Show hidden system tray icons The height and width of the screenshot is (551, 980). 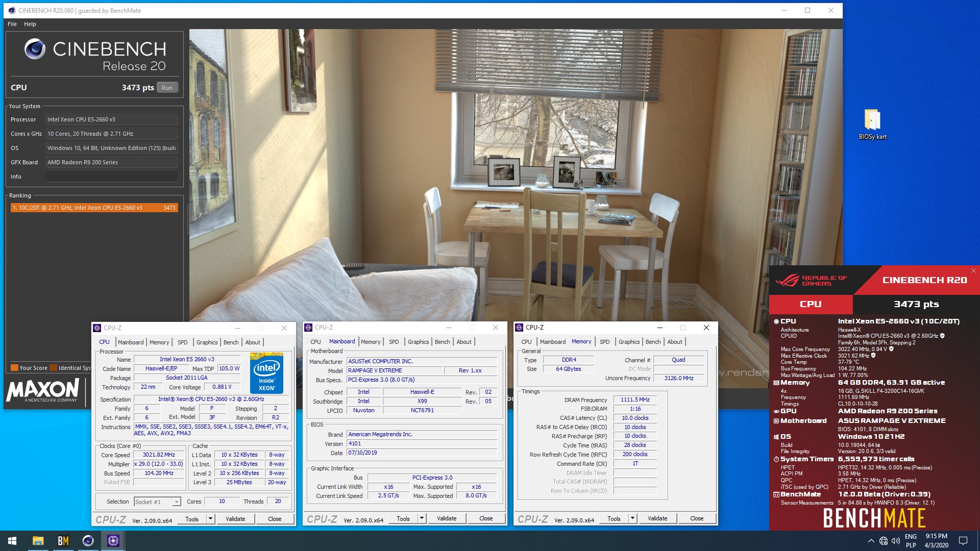click(x=871, y=541)
